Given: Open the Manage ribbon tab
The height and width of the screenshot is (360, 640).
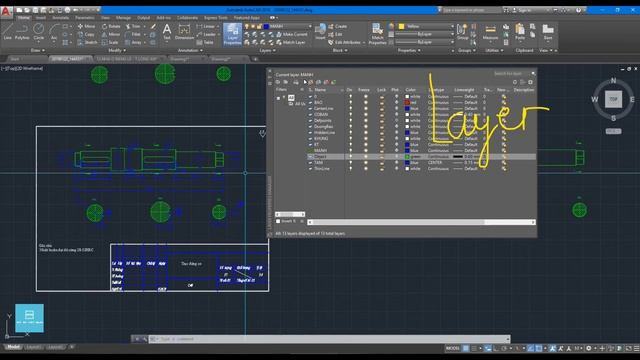Looking at the screenshot, I should pyautogui.click(x=123, y=18).
